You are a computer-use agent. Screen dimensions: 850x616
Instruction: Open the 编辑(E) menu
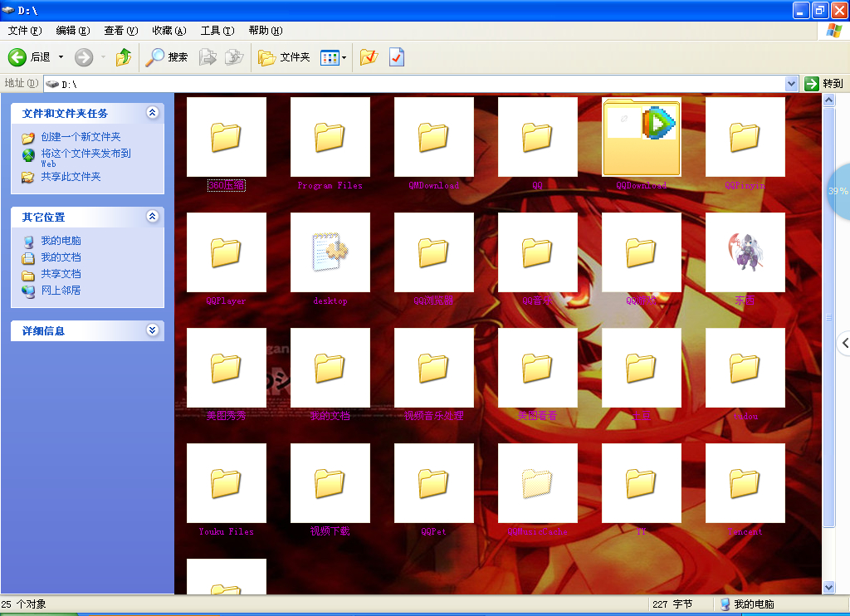(x=73, y=31)
